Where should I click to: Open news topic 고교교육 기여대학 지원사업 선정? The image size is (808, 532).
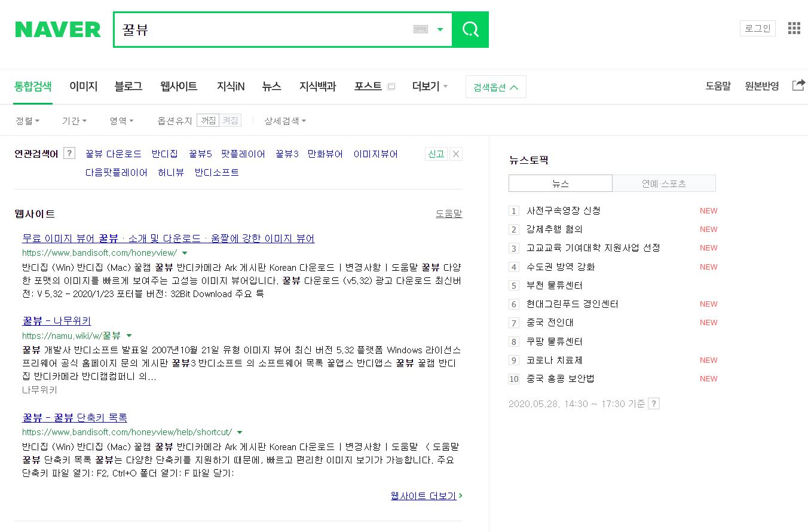[x=593, y=247]
